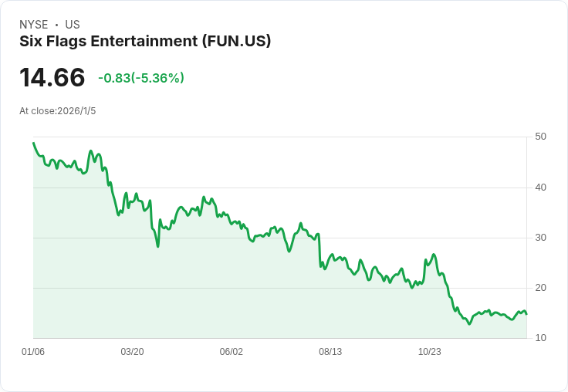The width and height of the screenshot is (568, 392).
Task: Click the 01/06 date label on x-axis
Action: tap(33, 351)
